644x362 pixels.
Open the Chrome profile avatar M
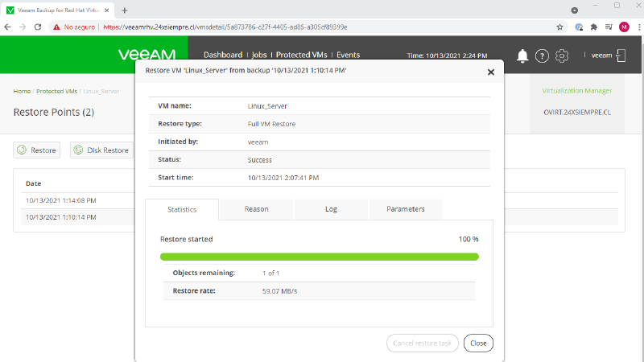pyautogui.click(x=624, y=27)
